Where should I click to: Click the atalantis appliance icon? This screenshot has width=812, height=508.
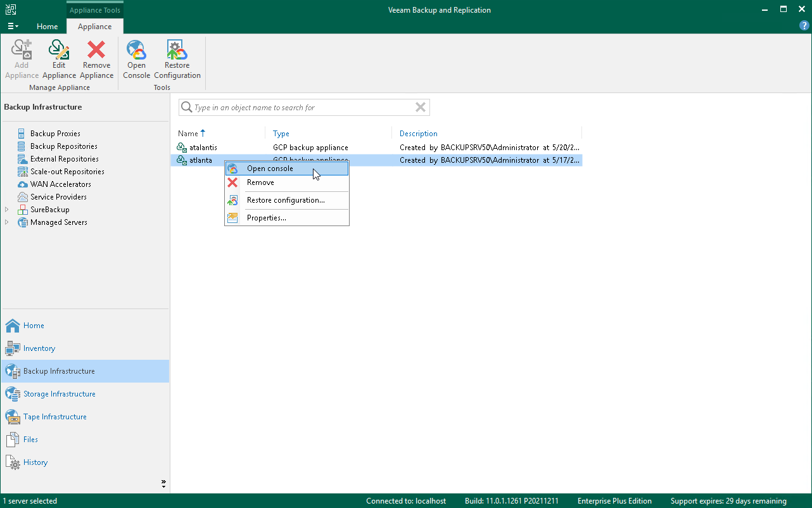[182, 148]
